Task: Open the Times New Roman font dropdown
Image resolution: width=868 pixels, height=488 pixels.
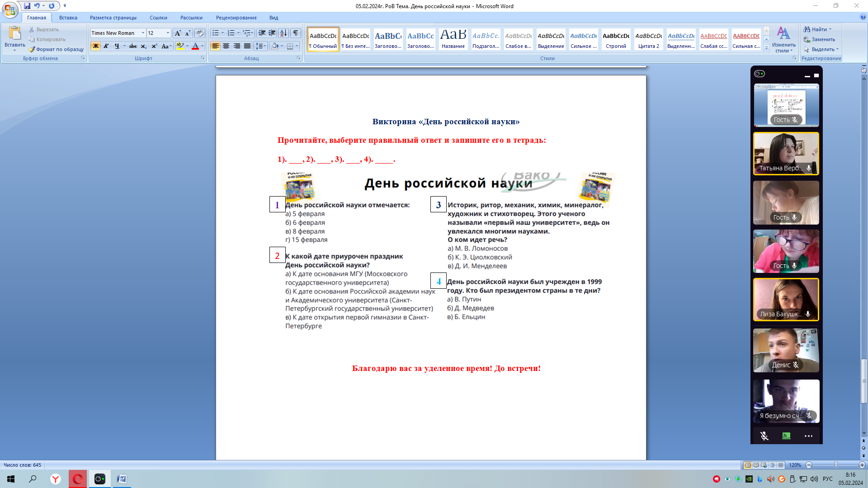Action: click(x=143, y=33)
